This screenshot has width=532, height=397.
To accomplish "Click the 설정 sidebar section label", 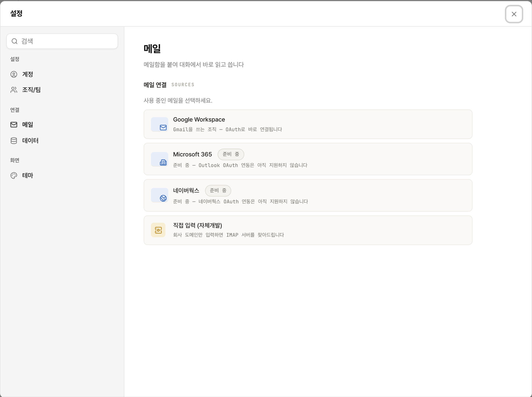I will tap(15, 59).
